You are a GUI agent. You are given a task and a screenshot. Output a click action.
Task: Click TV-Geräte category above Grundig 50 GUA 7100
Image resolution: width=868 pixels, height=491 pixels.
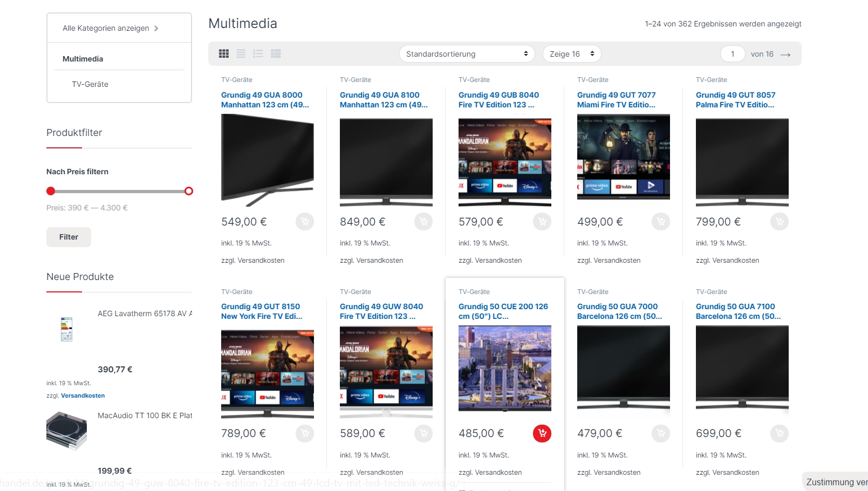tap(712, 292)
